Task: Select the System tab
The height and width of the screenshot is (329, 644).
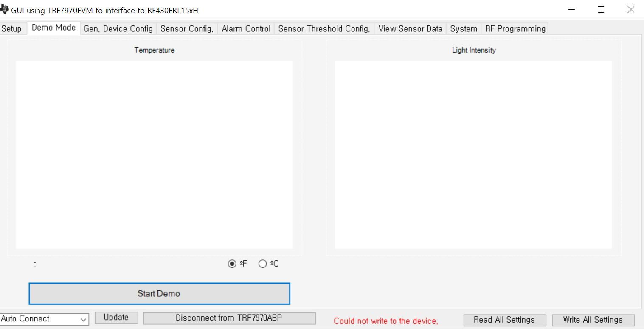Action: (x=464, y=29)
